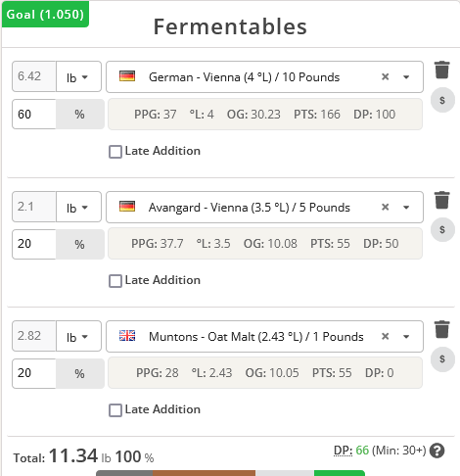
Task: Enable Late Addition for German Vienna
Action: (x=115, y=152)
